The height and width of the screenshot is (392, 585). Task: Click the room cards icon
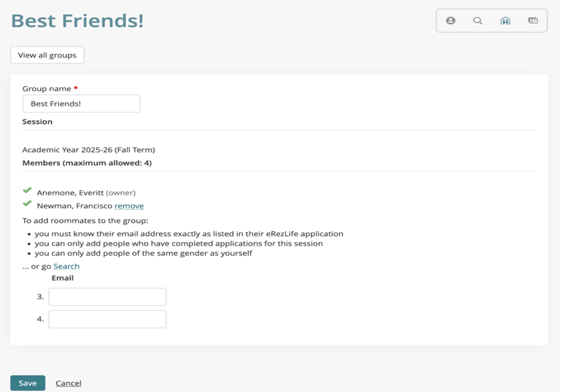[x=533, y=20]
